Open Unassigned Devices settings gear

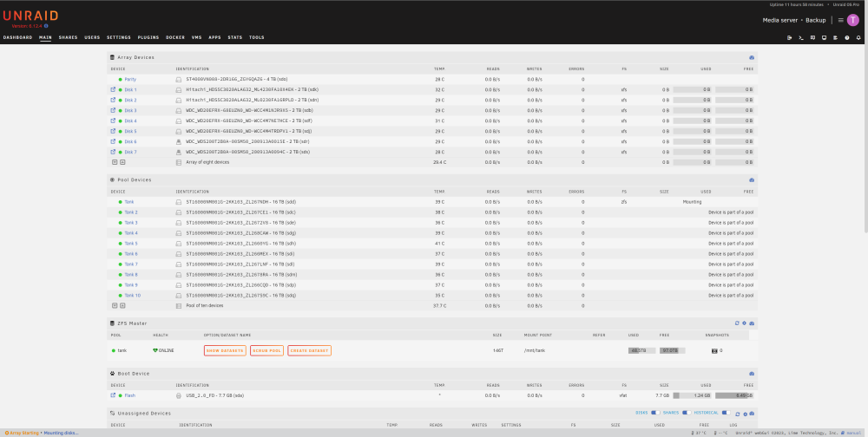point(745,414)
